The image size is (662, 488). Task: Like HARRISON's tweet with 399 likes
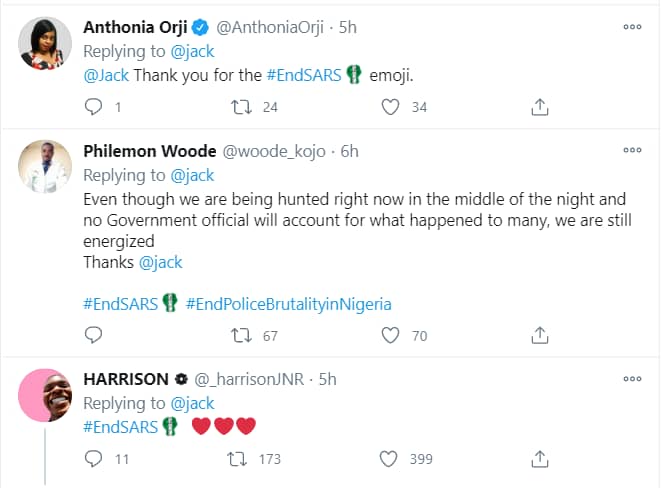coord(390,459)
